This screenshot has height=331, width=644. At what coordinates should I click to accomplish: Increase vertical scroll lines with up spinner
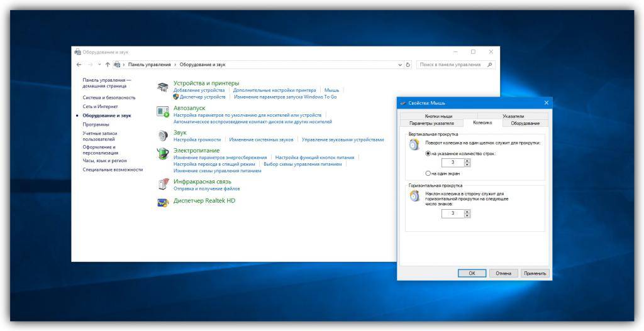click(467, 160)
